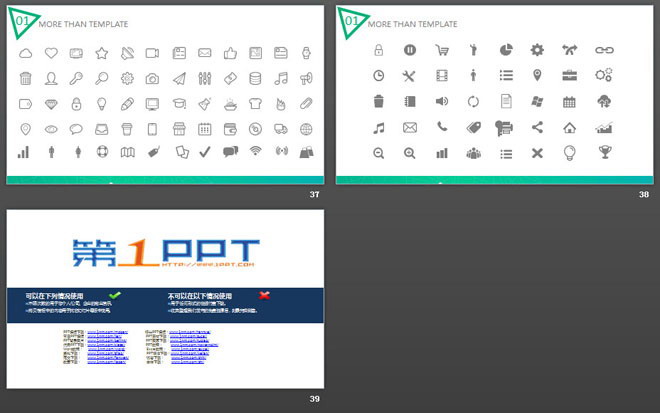Viewport: 660px width, 413px height.
Task: Select the pie chart icon on slide 38
Action: click(506, 50)
